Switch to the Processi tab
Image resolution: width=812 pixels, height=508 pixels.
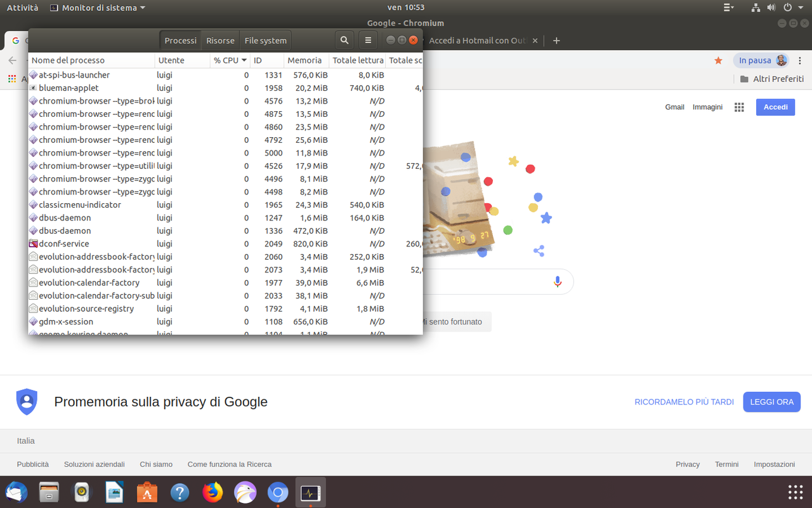point(181,40)
